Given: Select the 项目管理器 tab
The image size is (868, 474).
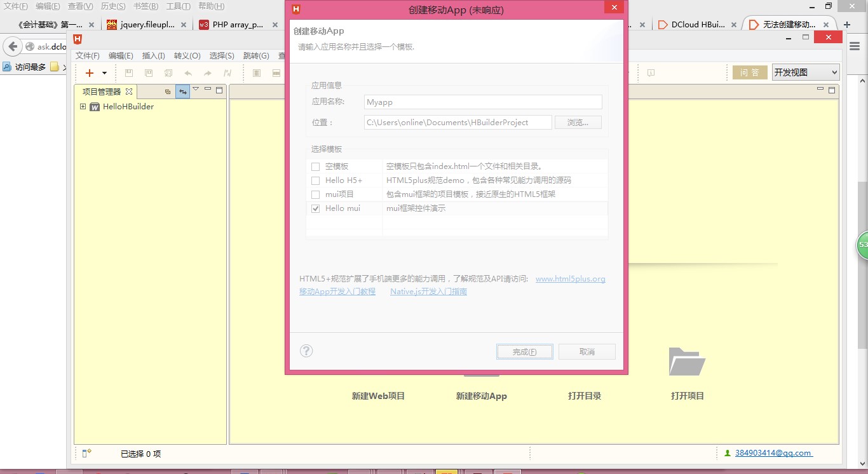Looking at the screenshot, I should coord(102,91).
